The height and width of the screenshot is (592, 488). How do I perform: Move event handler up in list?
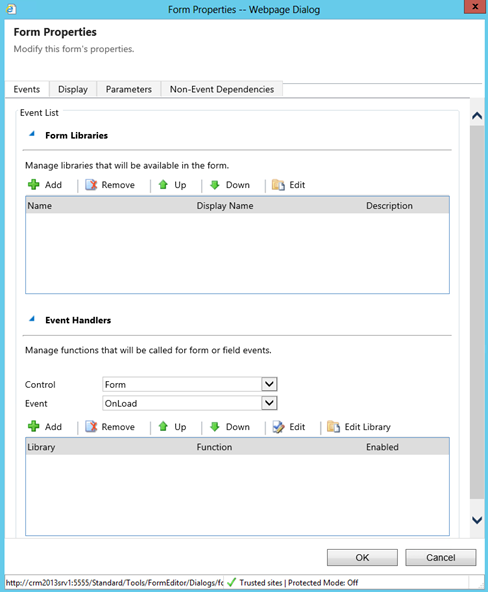172,427
